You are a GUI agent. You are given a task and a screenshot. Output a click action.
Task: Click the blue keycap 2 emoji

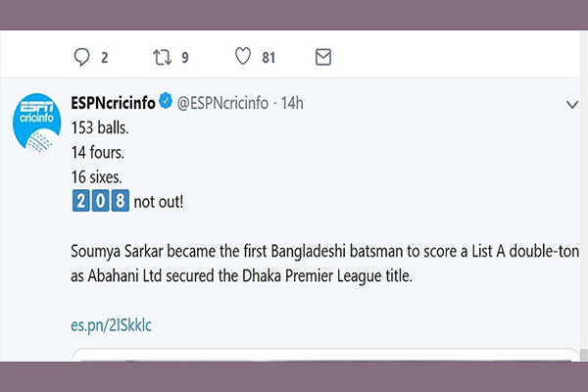[x=80, y=201]
